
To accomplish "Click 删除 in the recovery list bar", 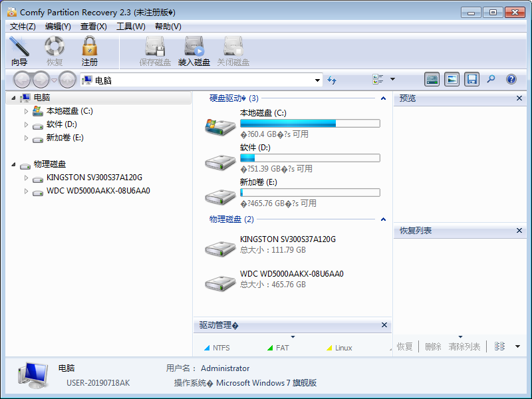I will pos(433,346).
